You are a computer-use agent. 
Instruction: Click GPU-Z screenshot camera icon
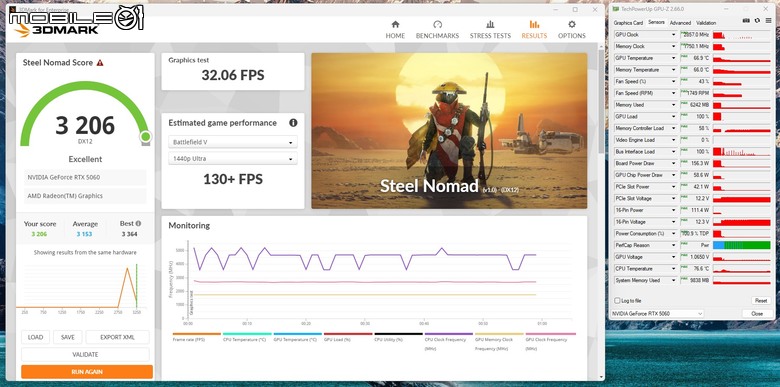(746, 21)
